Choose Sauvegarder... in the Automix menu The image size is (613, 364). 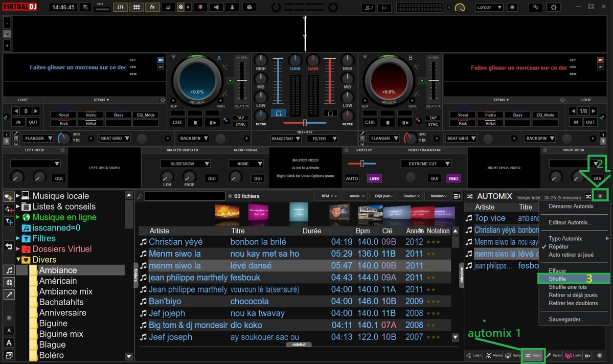(x=566, y=320)
